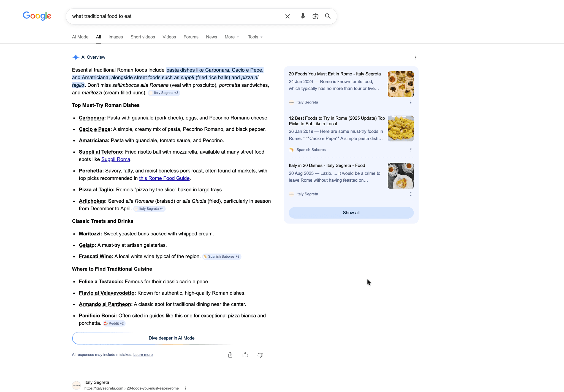The image size is (564, 392).
Task: Clear the search box with X icon
Action: (x=287, y=16)
